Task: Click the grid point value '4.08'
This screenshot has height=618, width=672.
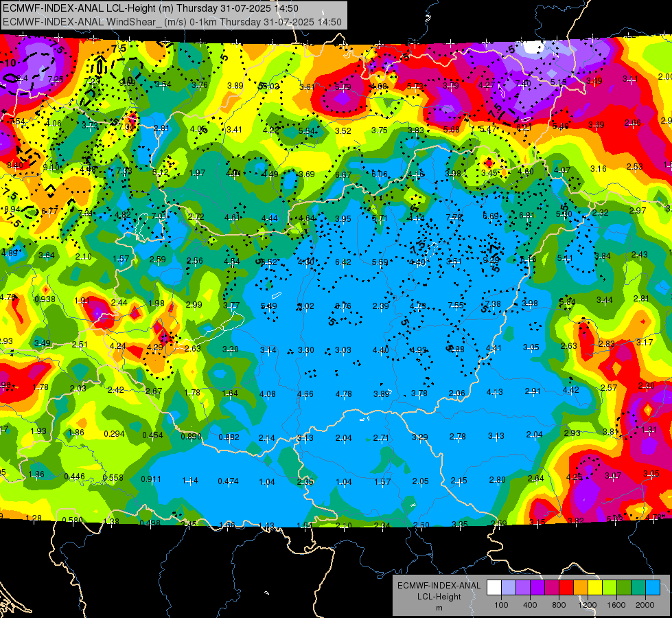Action: (268, 393)
